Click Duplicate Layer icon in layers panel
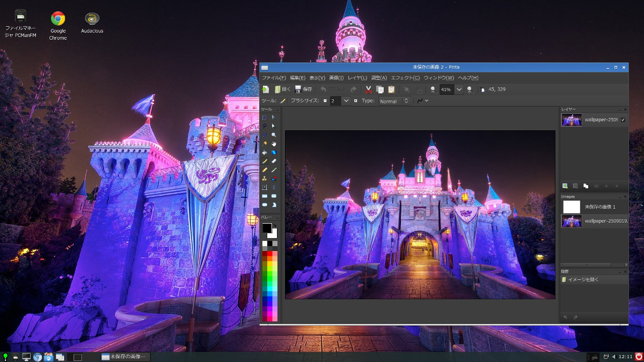Image resolution: width=644 pixels, height=362 pixels. [586, 186]
